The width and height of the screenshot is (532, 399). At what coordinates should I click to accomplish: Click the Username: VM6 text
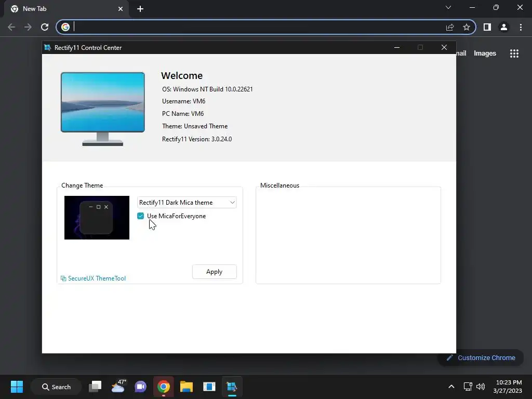(x=183, y=101)
